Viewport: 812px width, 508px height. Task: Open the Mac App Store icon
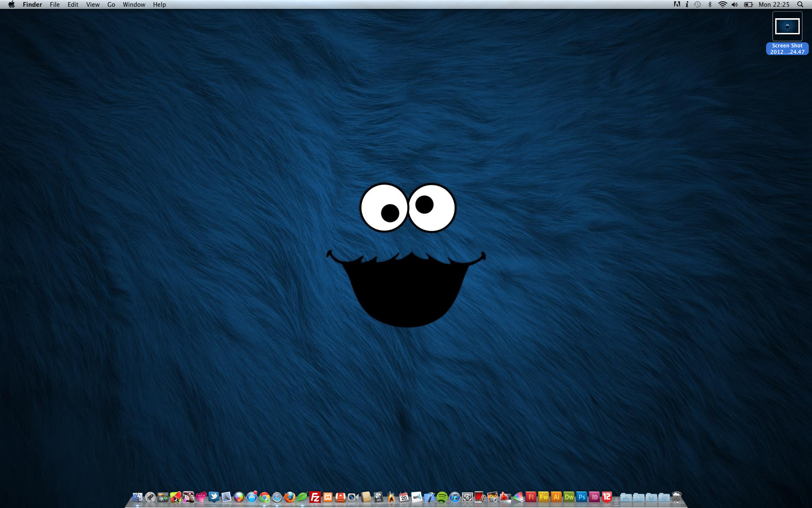pos(252,497)
